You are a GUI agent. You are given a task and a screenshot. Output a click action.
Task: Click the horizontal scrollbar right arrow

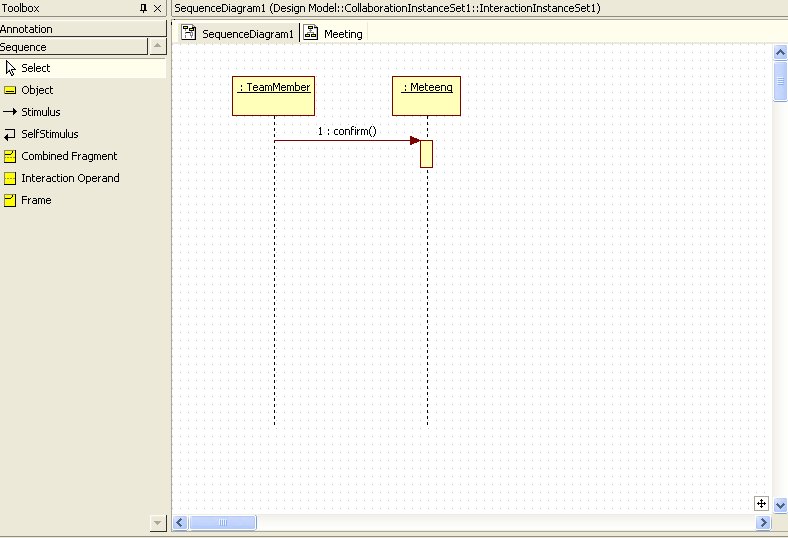(763, 522)
